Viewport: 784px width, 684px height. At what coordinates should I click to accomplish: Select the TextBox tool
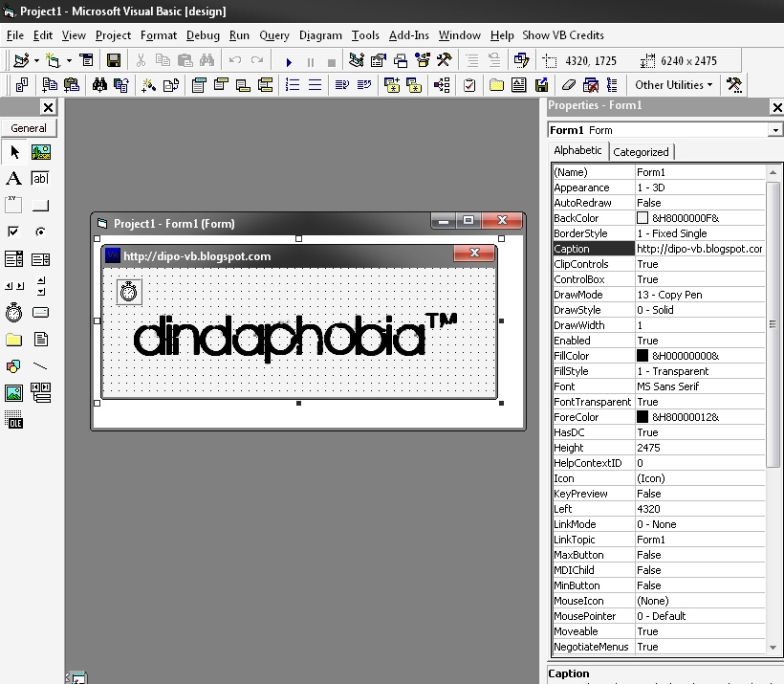tap(39, 178)
